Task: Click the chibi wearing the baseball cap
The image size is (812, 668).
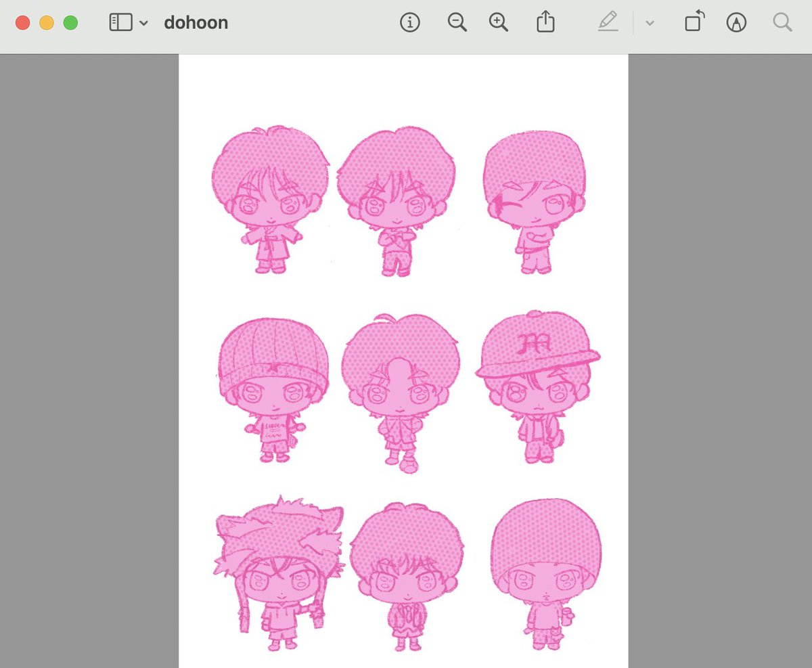Action: [x=538, y=387]
